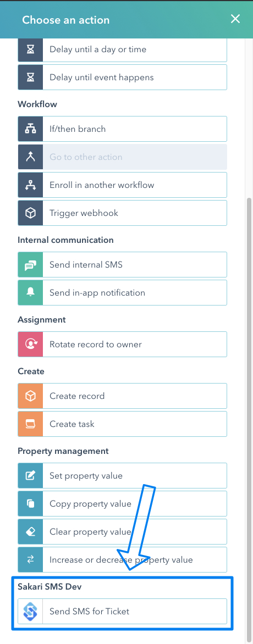
Task: Click the Send internal SMS chat icon
Action: pos(30,264)
